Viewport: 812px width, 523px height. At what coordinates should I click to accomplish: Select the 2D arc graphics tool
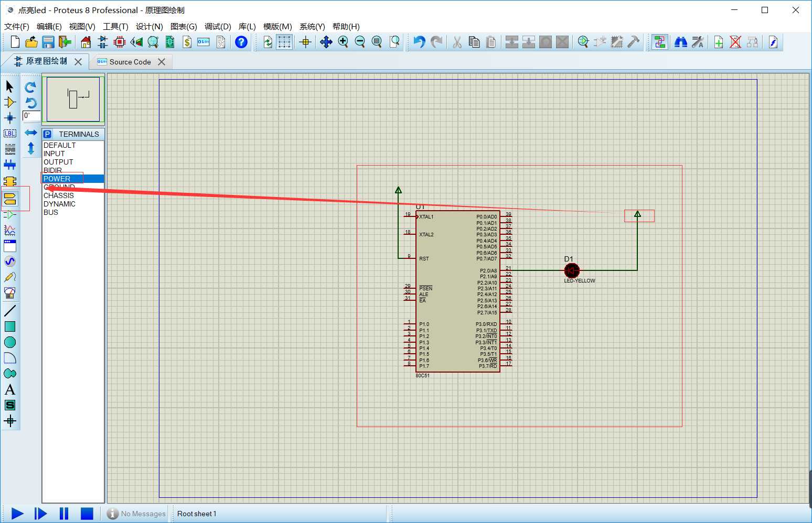click(9, 358)
